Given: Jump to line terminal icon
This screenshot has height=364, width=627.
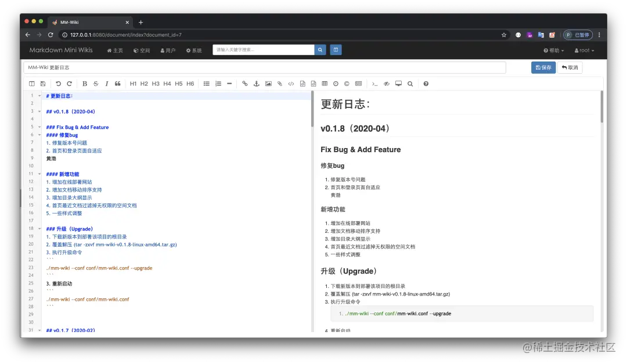Looking at the screenshot, I should [374, 84].
